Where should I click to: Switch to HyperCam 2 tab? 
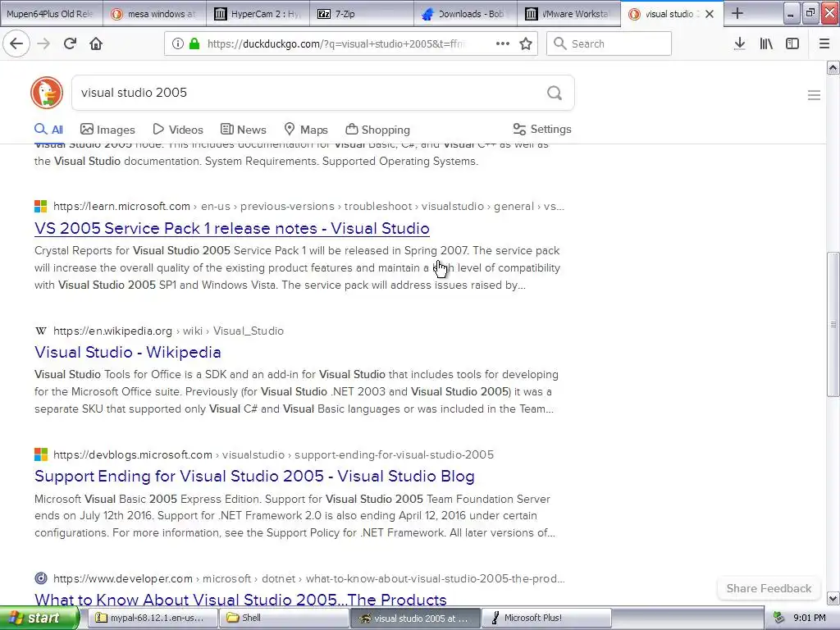click(258, 14)
